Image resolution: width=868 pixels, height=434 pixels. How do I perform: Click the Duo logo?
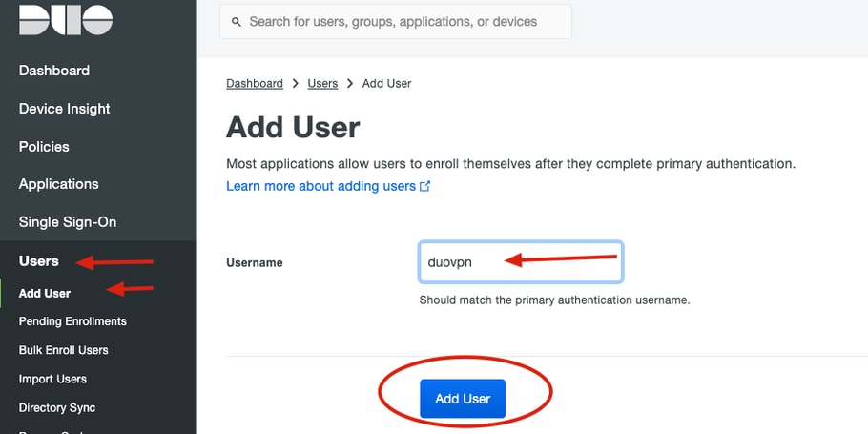[66, 20]
